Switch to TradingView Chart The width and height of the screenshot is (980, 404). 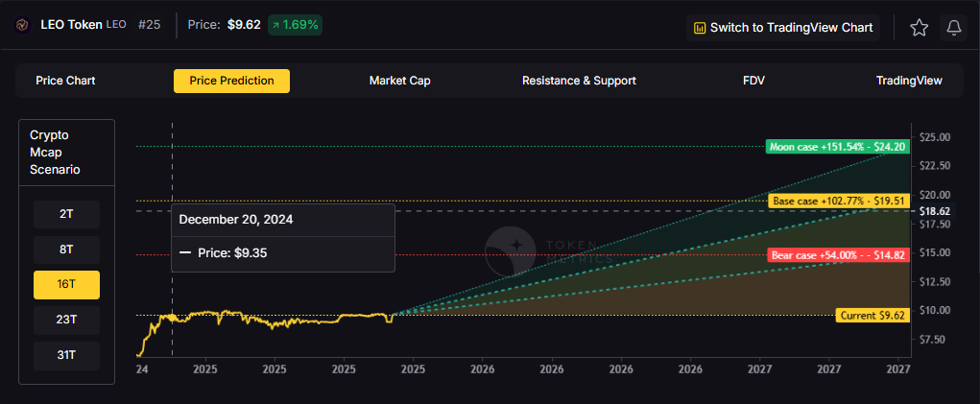[783, 28]
